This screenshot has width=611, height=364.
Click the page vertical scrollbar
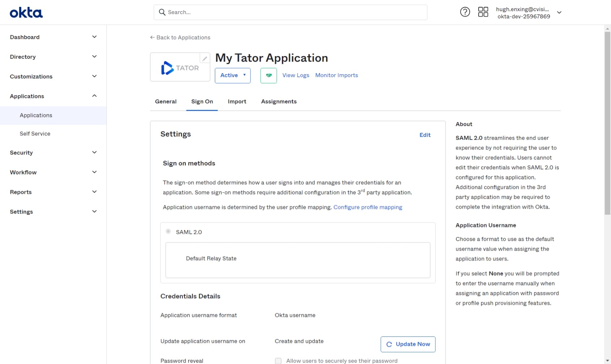(607, 122)
